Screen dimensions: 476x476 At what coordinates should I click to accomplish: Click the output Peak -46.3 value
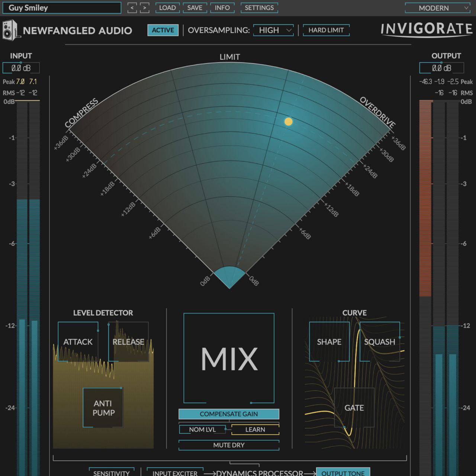pyautogui.click(x=425, y=81)
